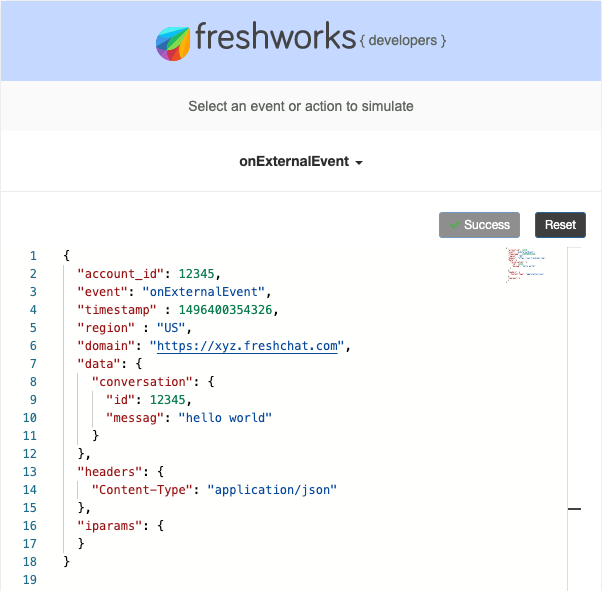The image size is (602, 591).
Task: Click the "Content-Type" key on line 14
Action: (142, 490)
